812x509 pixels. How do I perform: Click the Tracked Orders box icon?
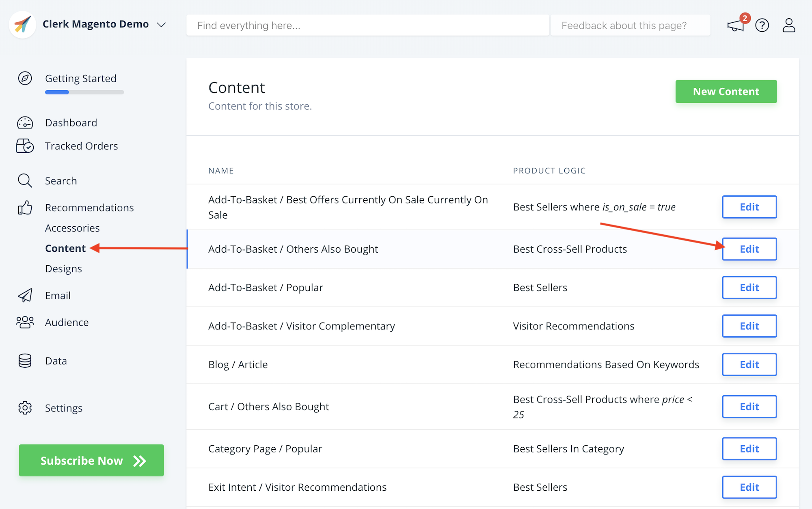tap(25, 146)
